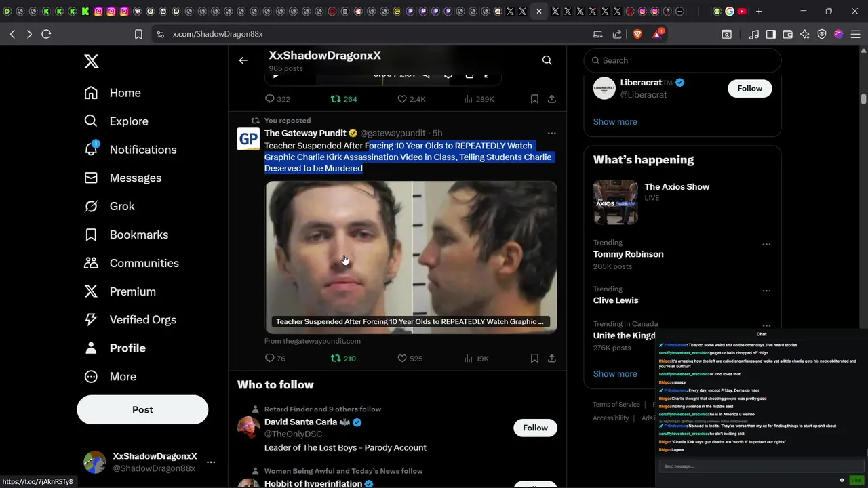The height and width of the screenshot is (488, 868).
Task: Like Gateway Pundit post with 525 likes
Action: tap(410, 359)
